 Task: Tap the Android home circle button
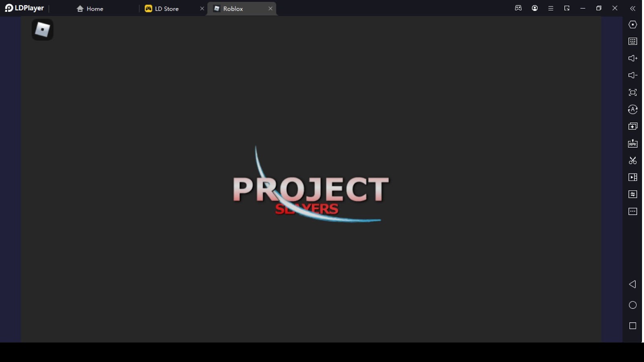click(633, 305)
